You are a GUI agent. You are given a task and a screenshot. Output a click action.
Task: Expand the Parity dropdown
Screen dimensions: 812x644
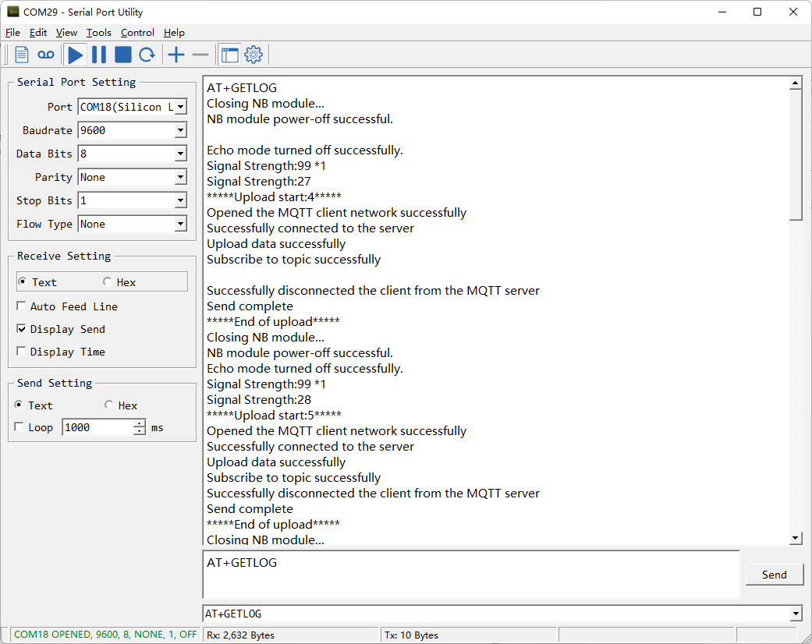point(180,177)
